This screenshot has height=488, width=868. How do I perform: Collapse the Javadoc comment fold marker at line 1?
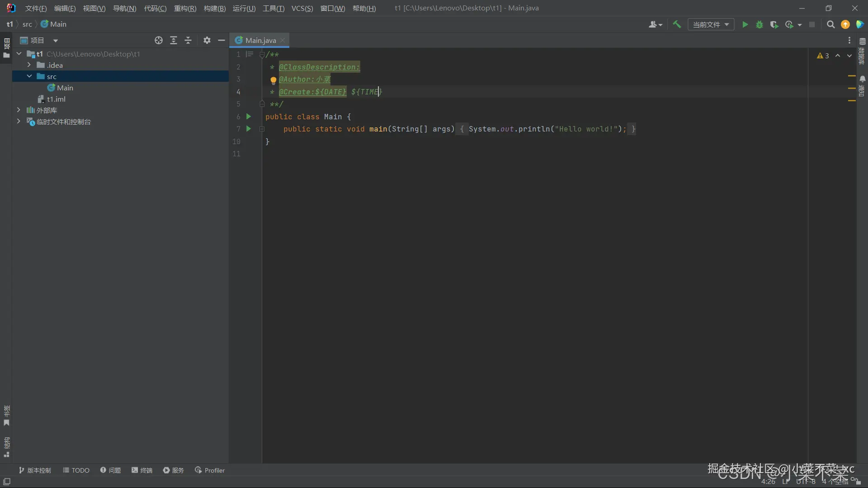tap(262, 55)
